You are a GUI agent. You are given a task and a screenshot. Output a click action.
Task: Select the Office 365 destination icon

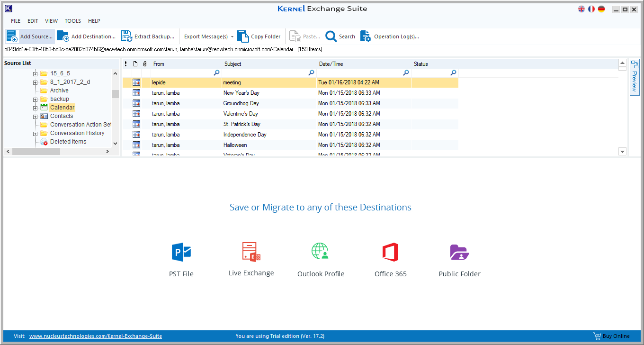pos(390,252)
